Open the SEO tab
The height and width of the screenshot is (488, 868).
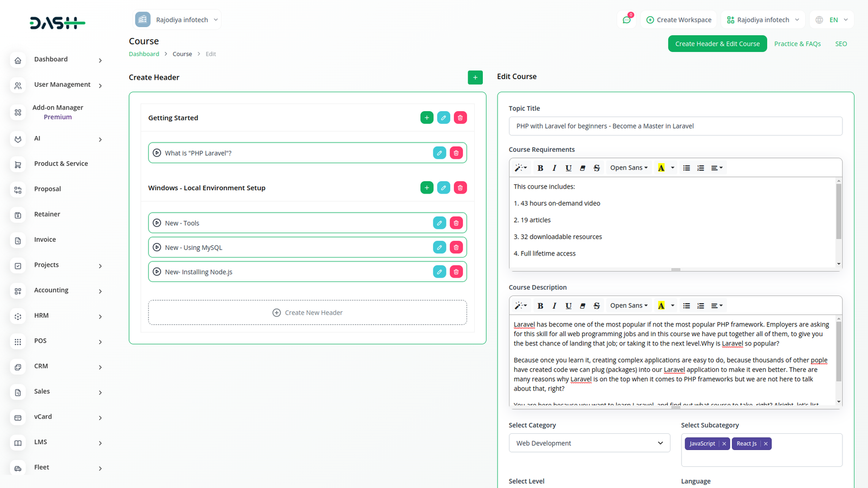coord(840,44)
